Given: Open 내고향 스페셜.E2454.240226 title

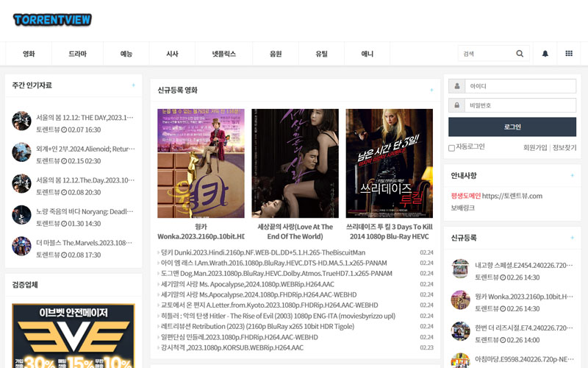Looking at the screenshot, I should [x=524, y=265].
